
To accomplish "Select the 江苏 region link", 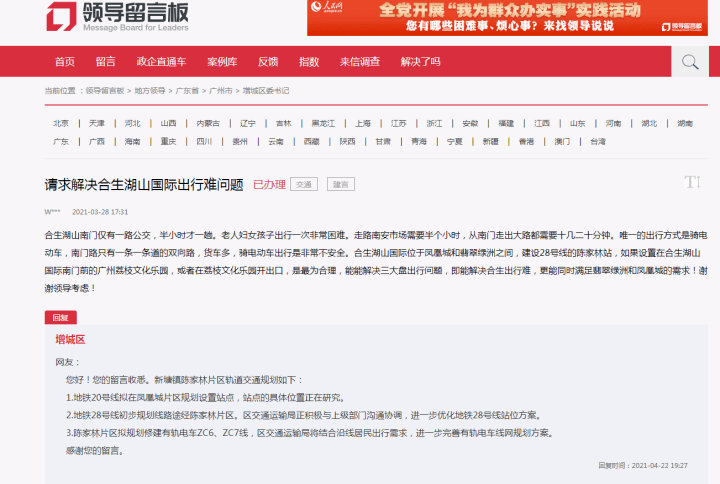I will (x=399, y=124).
